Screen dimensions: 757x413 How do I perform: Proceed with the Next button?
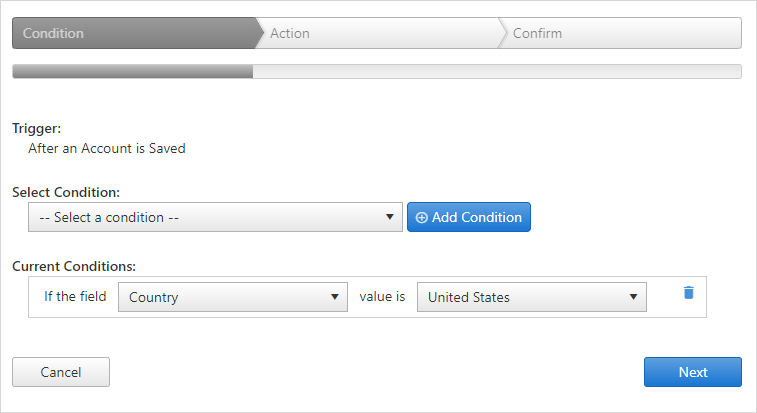click(x=693, y=372)
